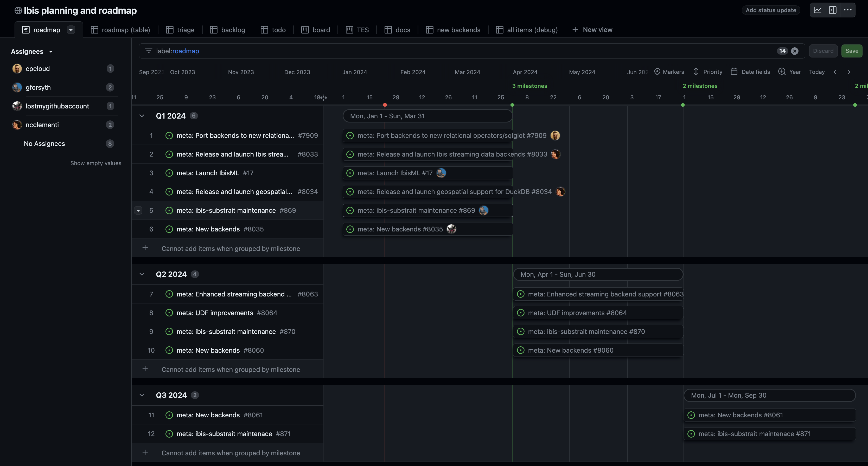The height and width of the screenshot is (466, 868).
Task: Change zoom level from Year
Action: pos(789,72)
